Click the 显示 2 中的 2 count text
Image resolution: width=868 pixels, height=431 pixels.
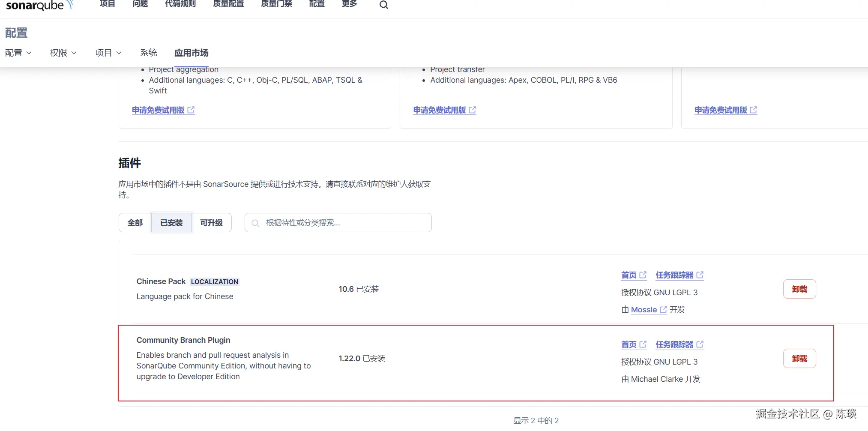(536, 421)
